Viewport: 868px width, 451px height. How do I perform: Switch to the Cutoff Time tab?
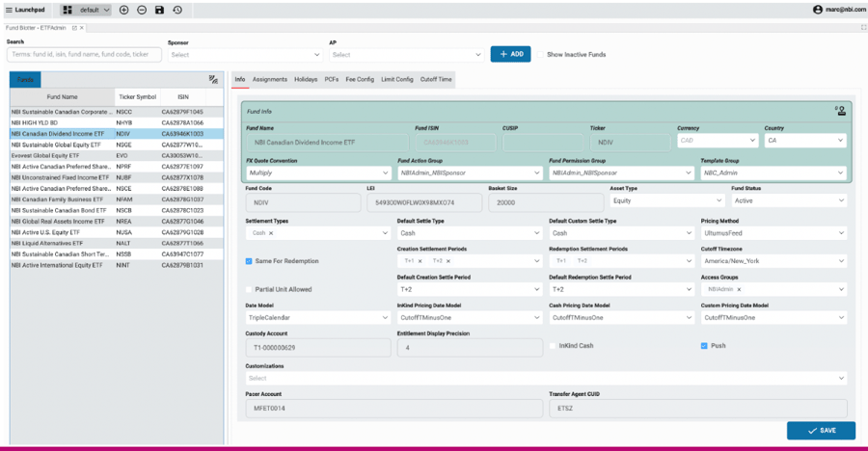[x=436, y=80]
